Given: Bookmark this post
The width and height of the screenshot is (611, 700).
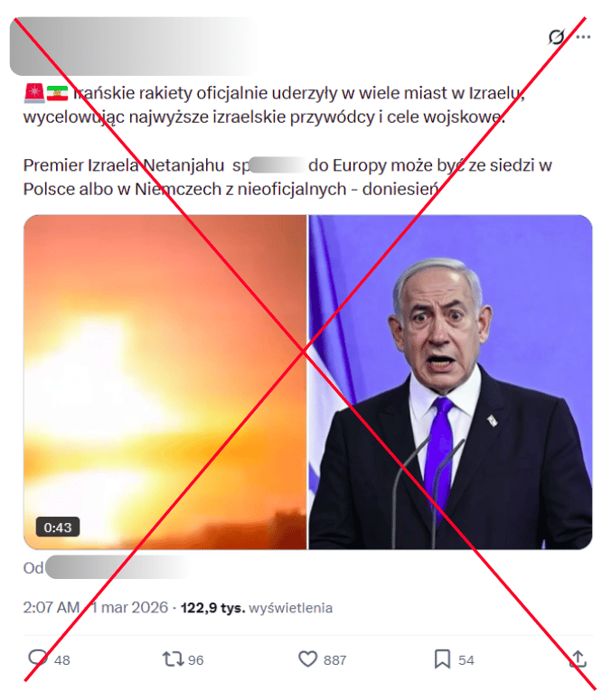Looking at the screenshot, I should pyautogui.click(x=442, y=659).
